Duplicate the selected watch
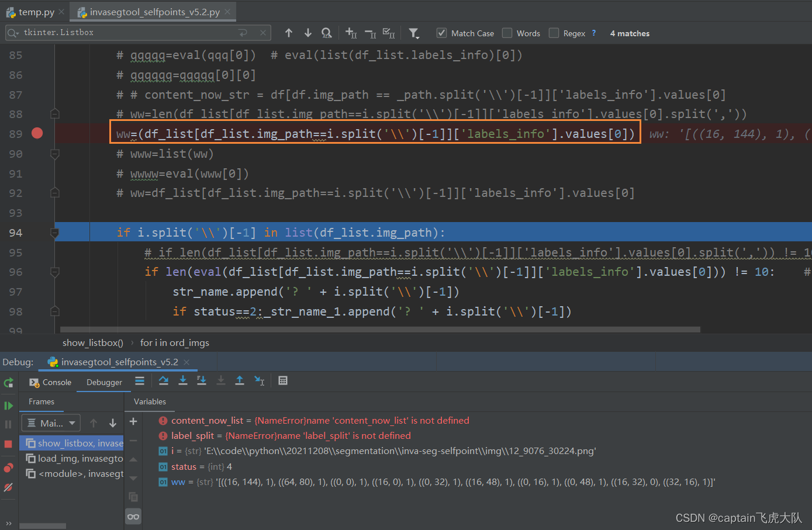The width and height of the screenshot is (812, 530). click(x=133, y=497)
